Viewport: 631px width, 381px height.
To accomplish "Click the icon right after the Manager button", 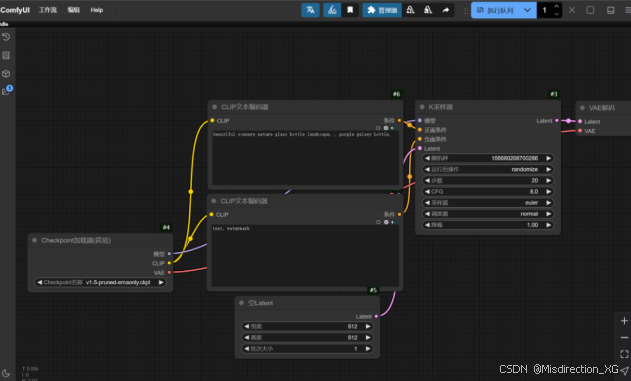I will pyautogui.click(x=410, y=10).
